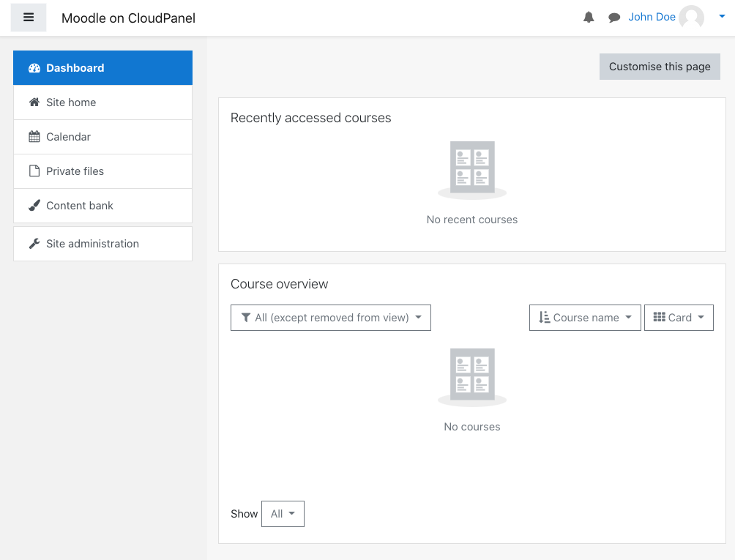
Task: Click the Dashboard gauge icon
Action: click(x=34, y=68)
